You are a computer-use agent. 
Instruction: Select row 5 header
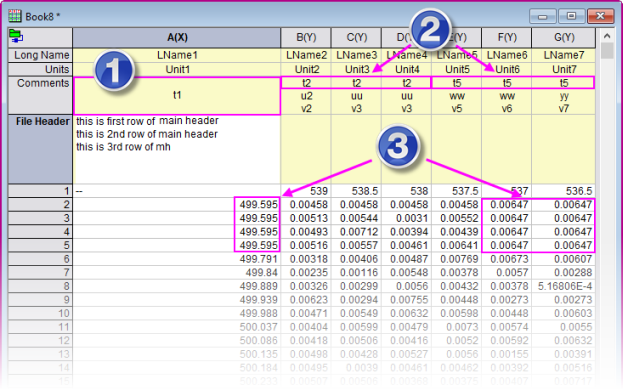pos(40,245)
